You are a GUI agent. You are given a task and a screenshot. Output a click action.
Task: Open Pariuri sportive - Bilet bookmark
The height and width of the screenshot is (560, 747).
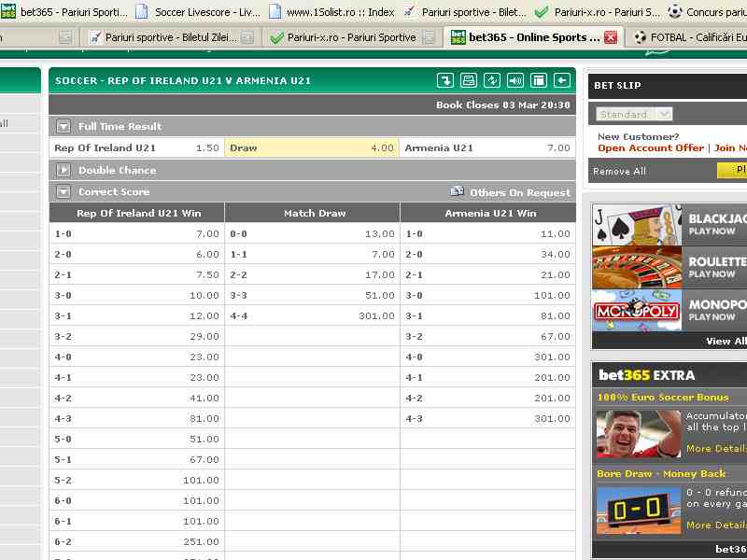tap(465, 11)
